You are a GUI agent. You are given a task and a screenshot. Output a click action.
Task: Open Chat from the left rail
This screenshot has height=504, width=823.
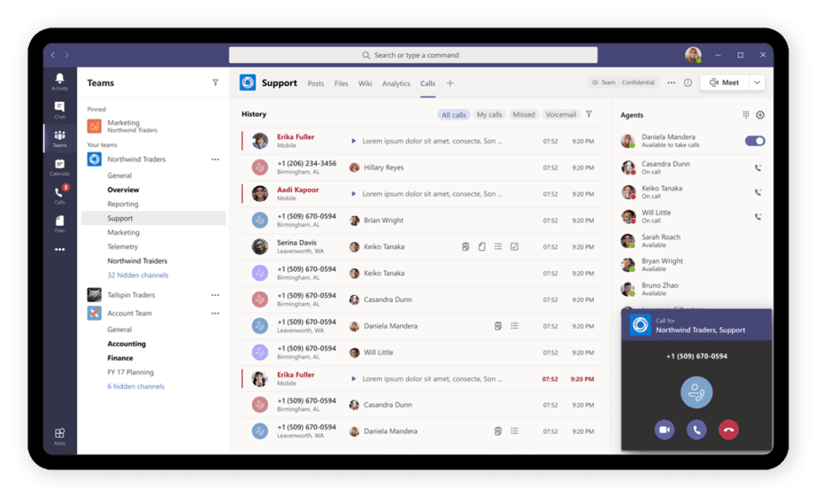(59, 110)
